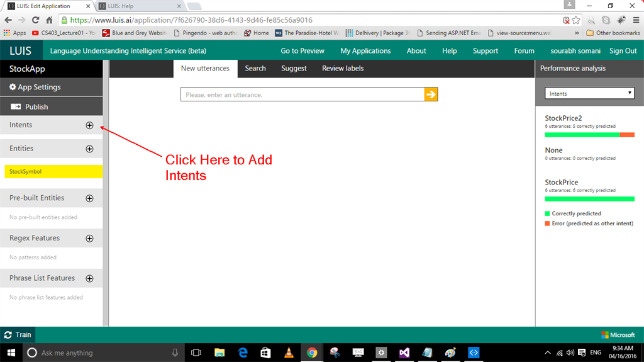
Task: Add a new entity with plus icon
Action: click(x=89, y=149)
